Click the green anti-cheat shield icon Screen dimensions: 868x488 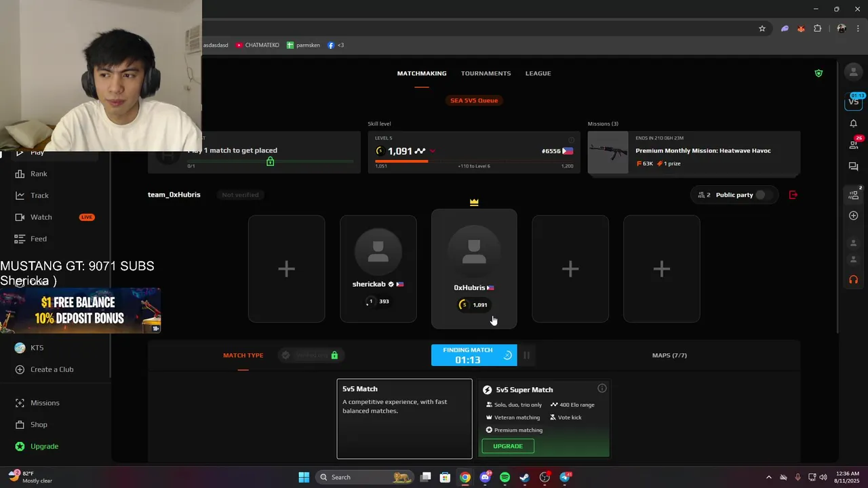coord(818,73)
